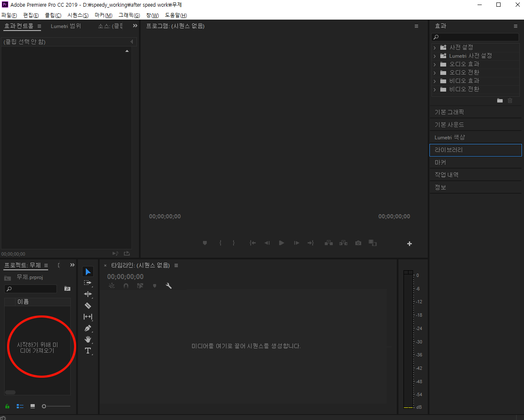
Task: Open the 클립(C) menu
Action: coord(53,15)
